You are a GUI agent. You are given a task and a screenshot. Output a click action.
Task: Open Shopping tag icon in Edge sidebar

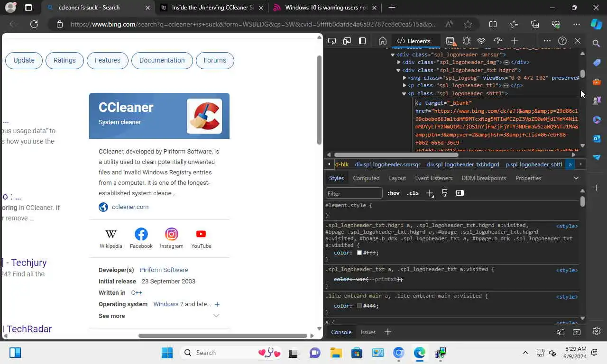click(597, 63)
